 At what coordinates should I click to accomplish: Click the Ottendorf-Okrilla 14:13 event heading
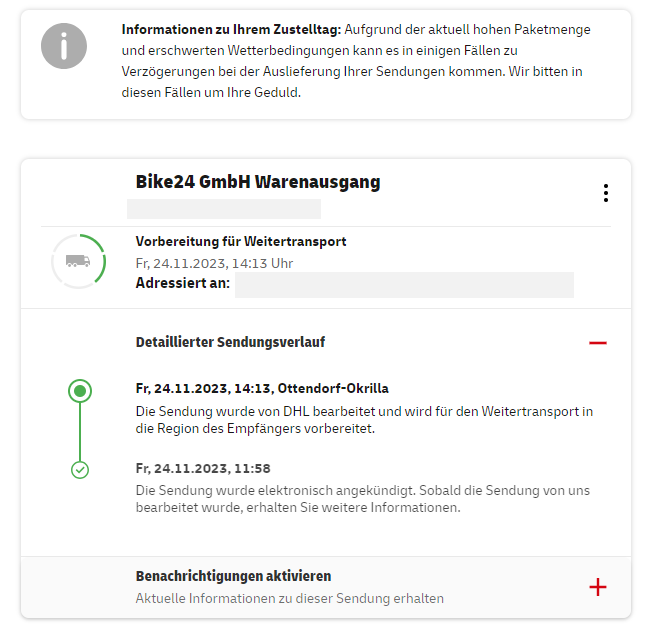[x=262, y=388]
